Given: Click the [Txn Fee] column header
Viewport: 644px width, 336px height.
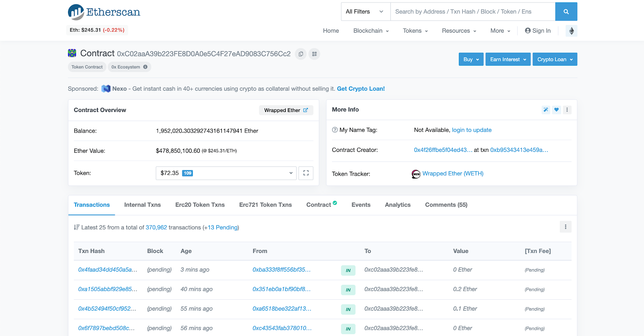Looking at the screenshot, I should [538, 251].
